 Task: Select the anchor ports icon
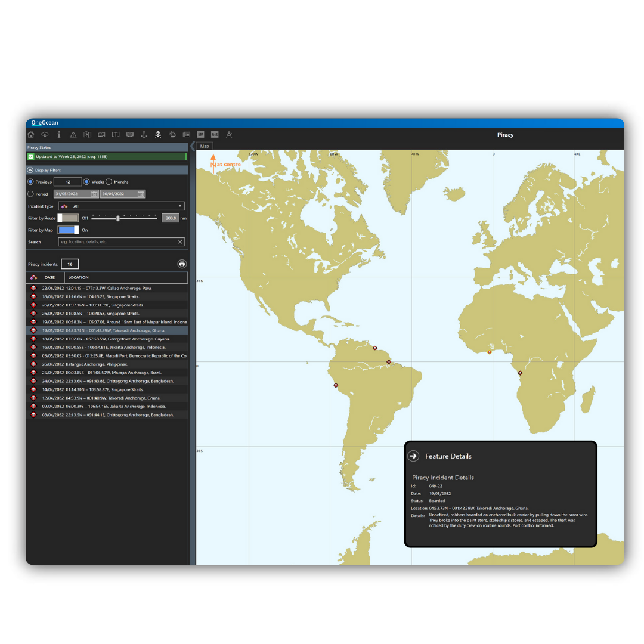[144, 135]
